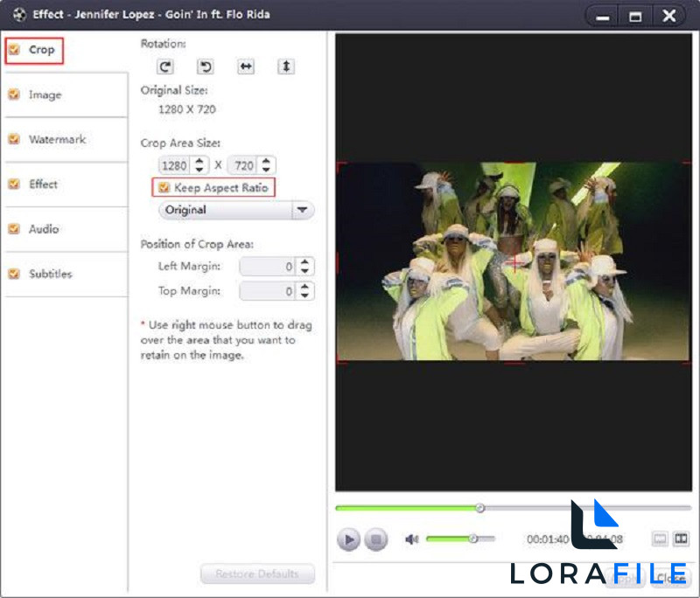Increase crop height with up arrow

[x=266, y=161]
